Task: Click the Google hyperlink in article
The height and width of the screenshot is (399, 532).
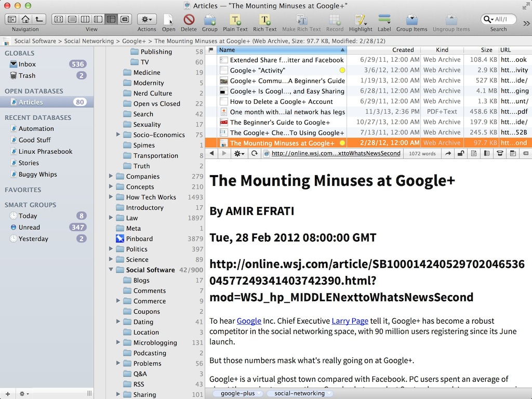Action: click(x=249, y=321)
